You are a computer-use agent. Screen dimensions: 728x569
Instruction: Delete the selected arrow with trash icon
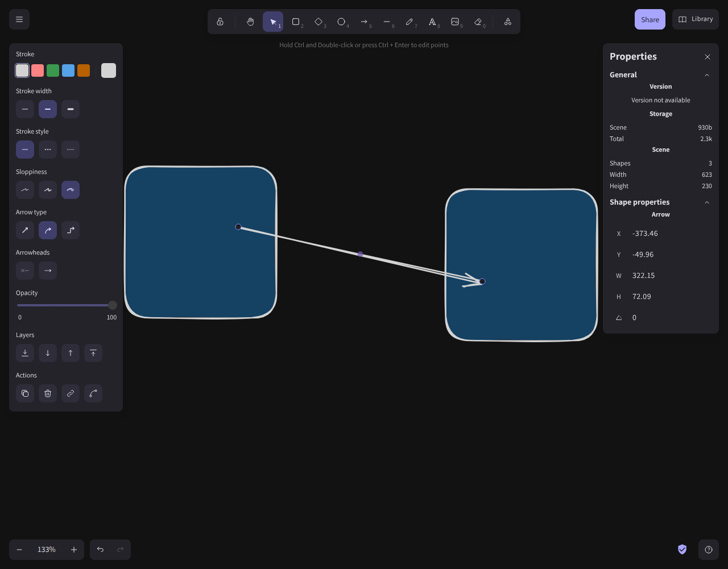(48, 393)
